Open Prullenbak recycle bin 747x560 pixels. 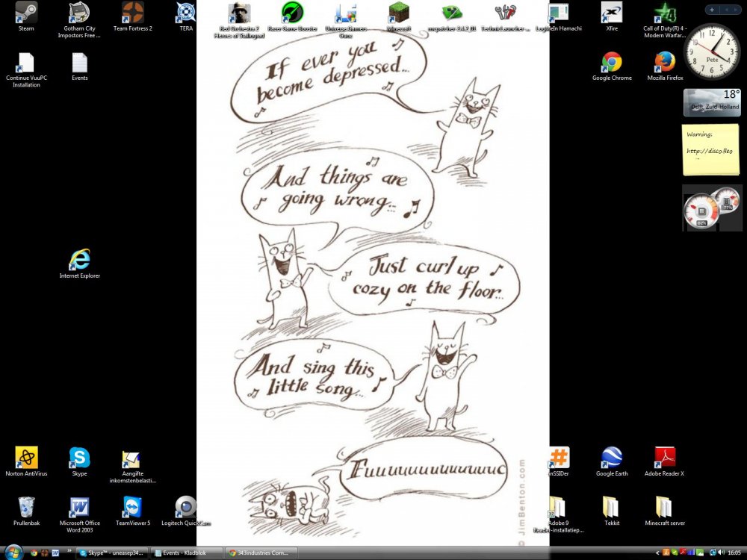click(26, 508)
